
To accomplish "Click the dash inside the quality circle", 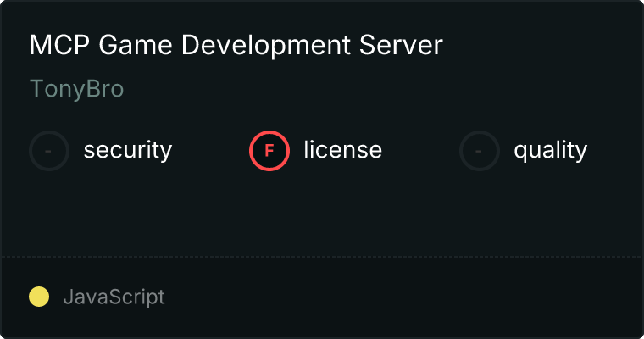I will tap(480, 151).
